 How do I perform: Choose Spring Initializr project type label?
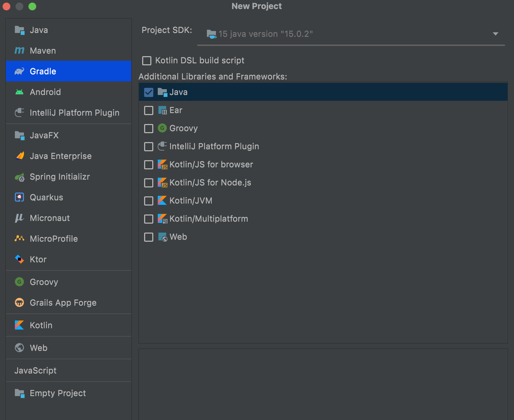point(60,177)
